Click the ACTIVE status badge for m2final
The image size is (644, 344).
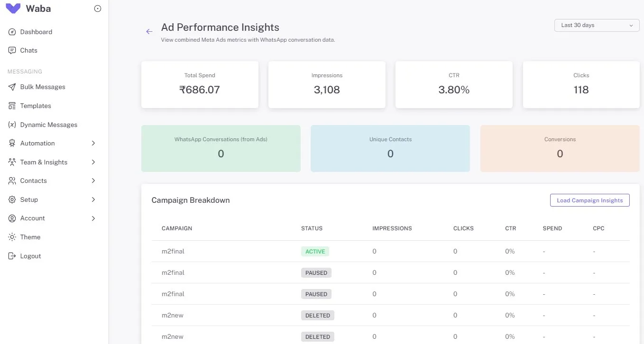[315, 252]
